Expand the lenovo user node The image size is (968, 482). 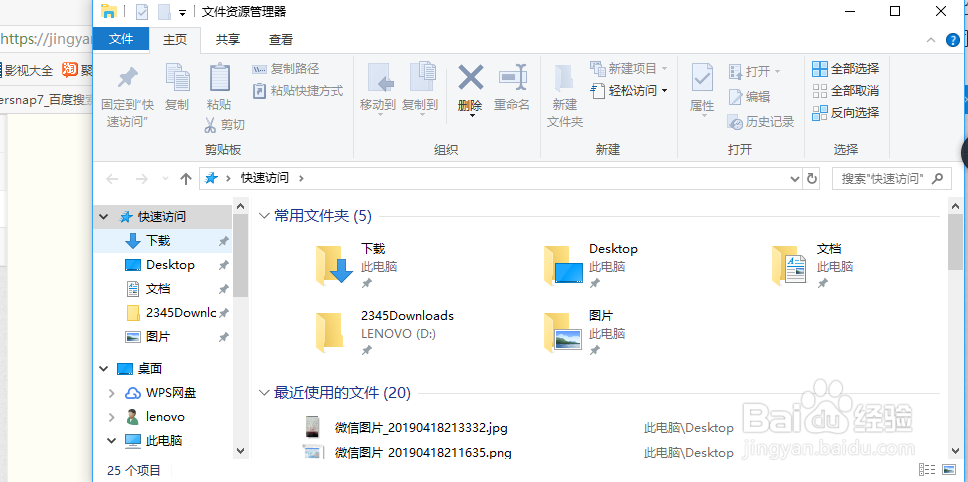click(x=112, y=417)
